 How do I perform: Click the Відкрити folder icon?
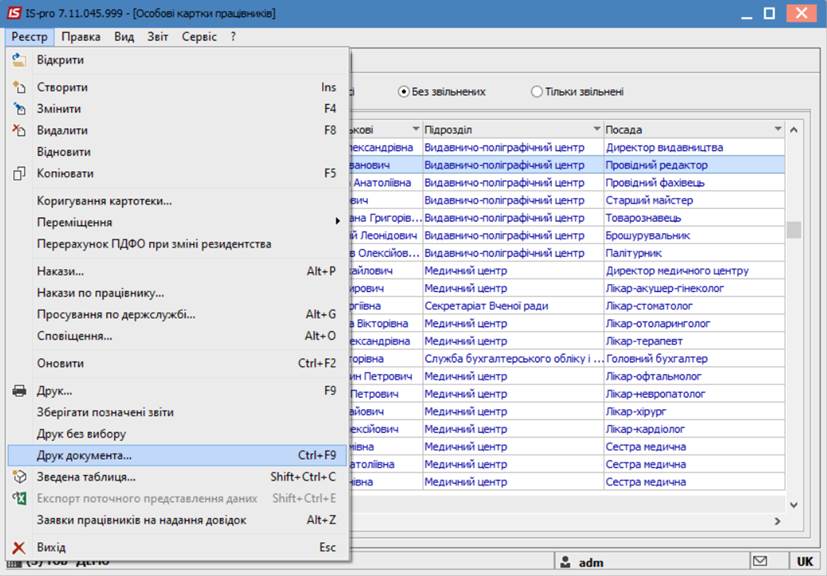pos(19,60)
